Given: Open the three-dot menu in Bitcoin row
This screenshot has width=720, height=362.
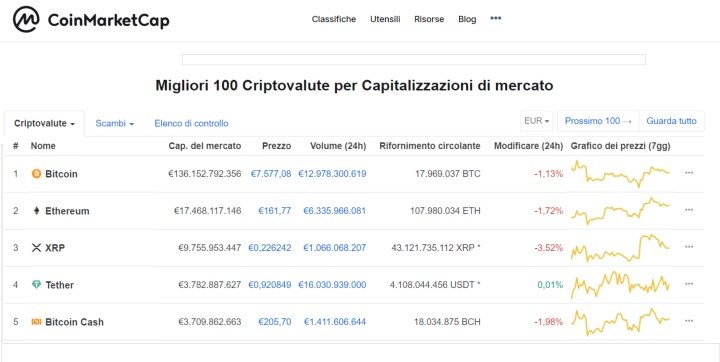Looking at the screenshot, I should [689, 173].
